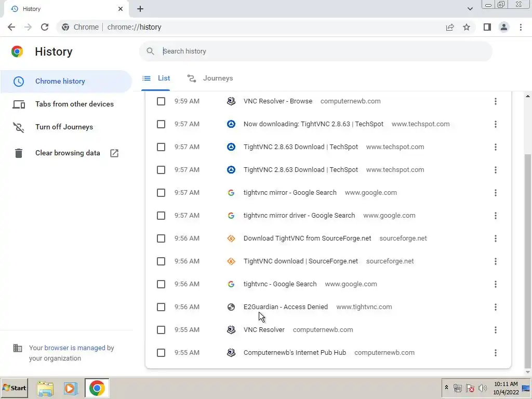Click the SourceForge favicon on Download TightVNC row

231,238
